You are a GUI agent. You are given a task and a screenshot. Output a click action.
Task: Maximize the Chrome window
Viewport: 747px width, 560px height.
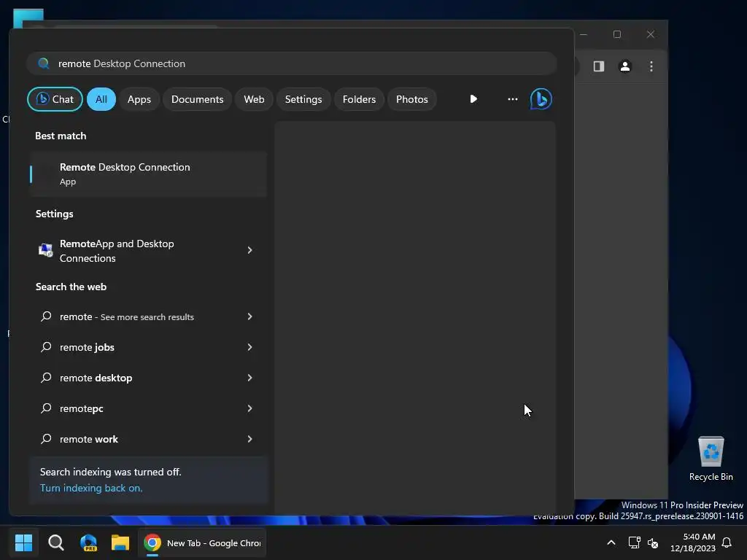tap(617, 34)
